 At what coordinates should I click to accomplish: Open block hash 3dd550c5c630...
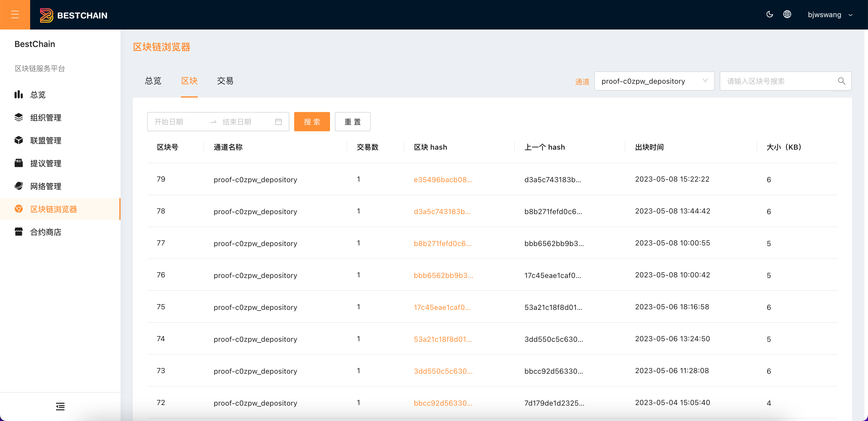pyautogui.click(x=443, y=371)
